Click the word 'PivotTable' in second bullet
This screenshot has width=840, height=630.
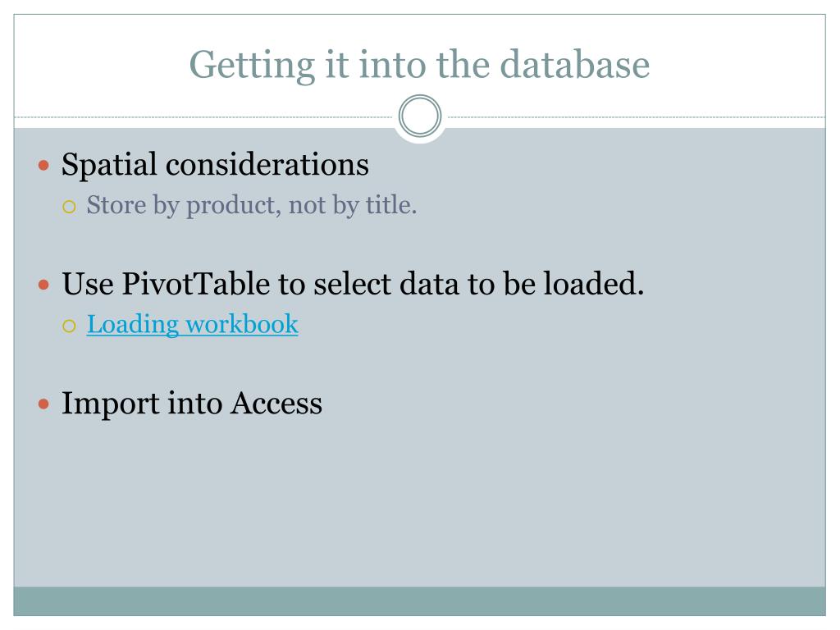195,283
